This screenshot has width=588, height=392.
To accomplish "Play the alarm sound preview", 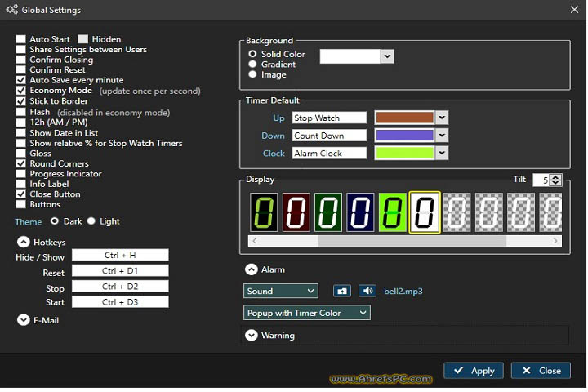I will [367, 291].
